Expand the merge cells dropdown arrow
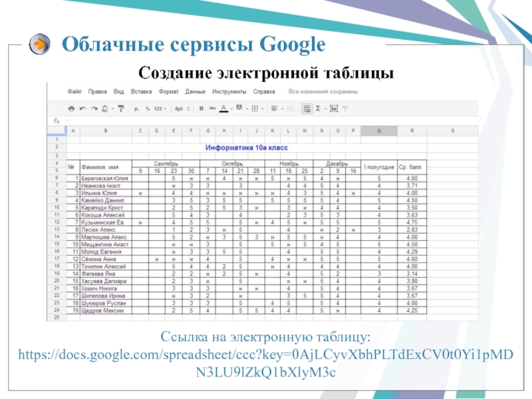The width and height of the screenshot is (532, 399). 298,109
